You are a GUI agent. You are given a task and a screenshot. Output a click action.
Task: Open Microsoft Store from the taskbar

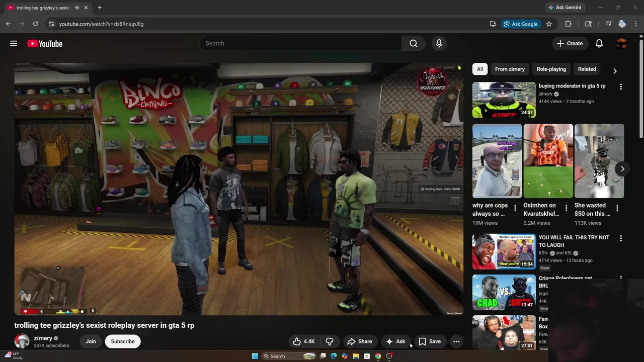(x=367, y=356)
